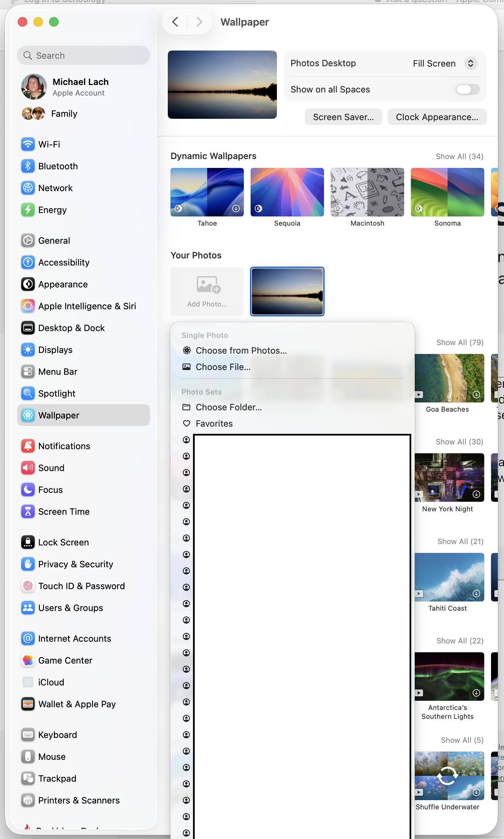Click the Lock Screen icon
The image size is (504, 839).
(x=28, y=542)
